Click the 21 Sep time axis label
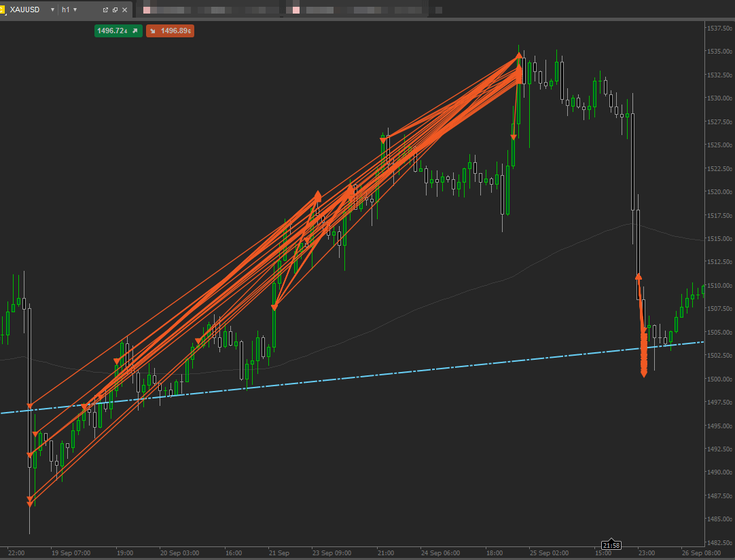735x560 pixels. (x=279, y=553)
